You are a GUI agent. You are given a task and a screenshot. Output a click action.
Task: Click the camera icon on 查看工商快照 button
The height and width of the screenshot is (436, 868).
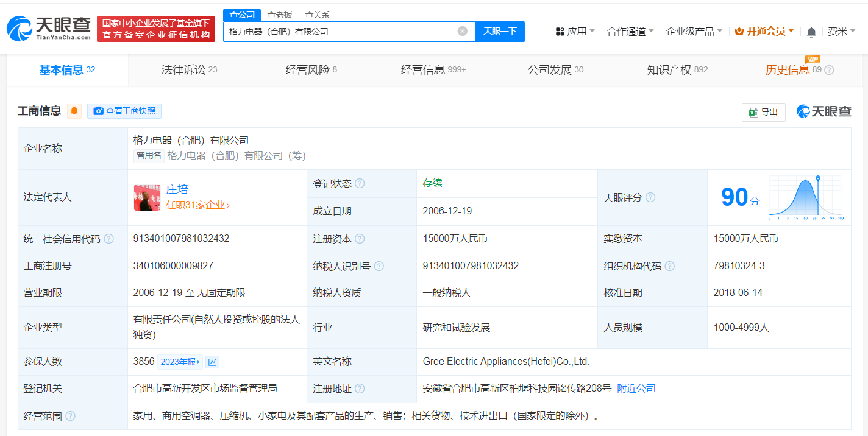point(99,111)
